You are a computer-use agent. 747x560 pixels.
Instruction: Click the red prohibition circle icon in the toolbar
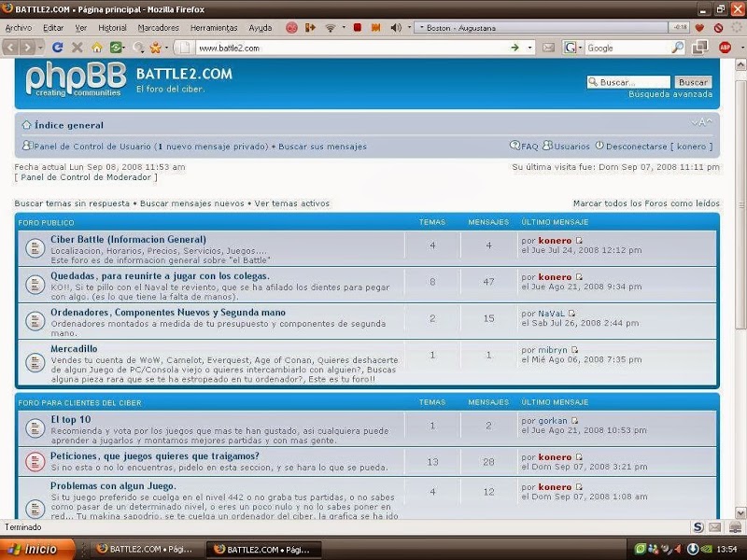pyautogui.click(x=718, y=28)
